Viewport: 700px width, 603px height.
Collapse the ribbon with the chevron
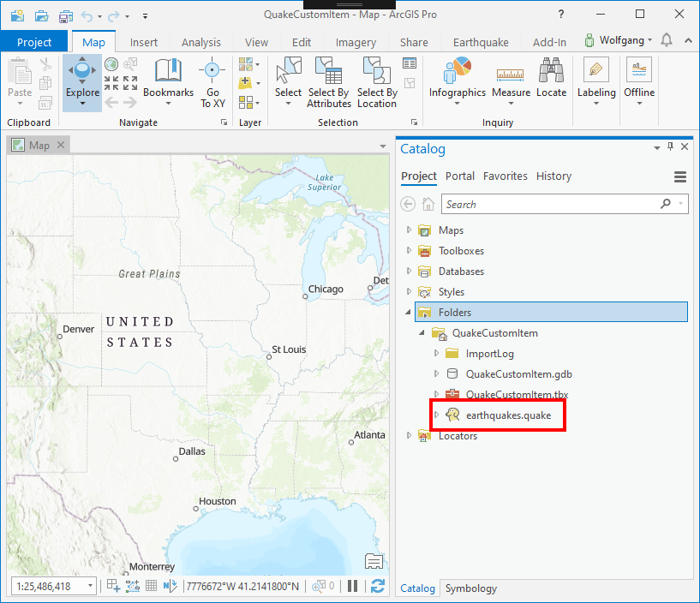click(688, 40)
